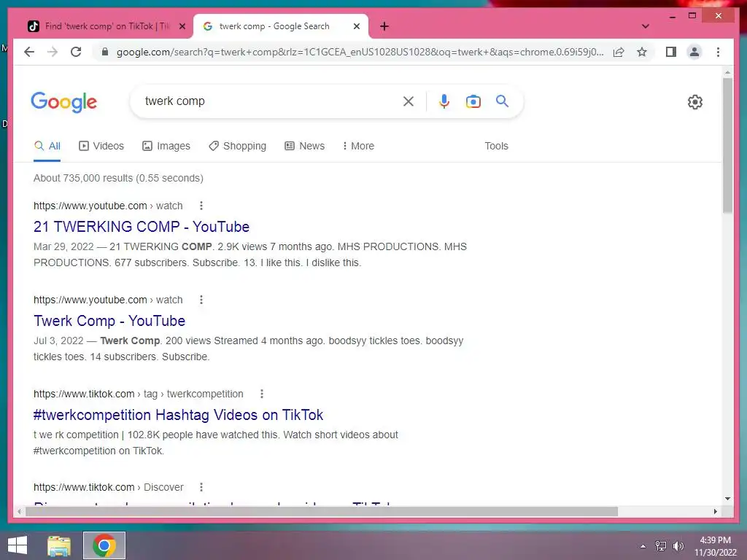Open the #twerkcompetition Hashtag Videos link

[178, 415]
